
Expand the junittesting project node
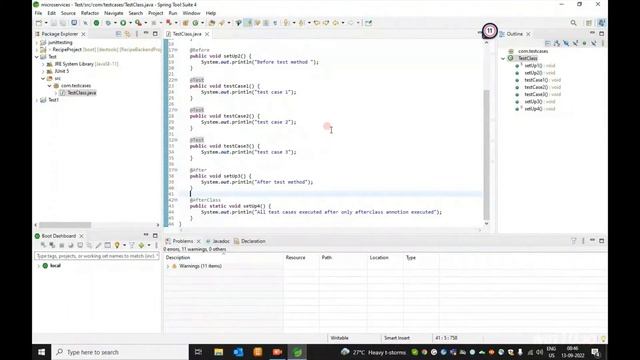coord(37,42)
